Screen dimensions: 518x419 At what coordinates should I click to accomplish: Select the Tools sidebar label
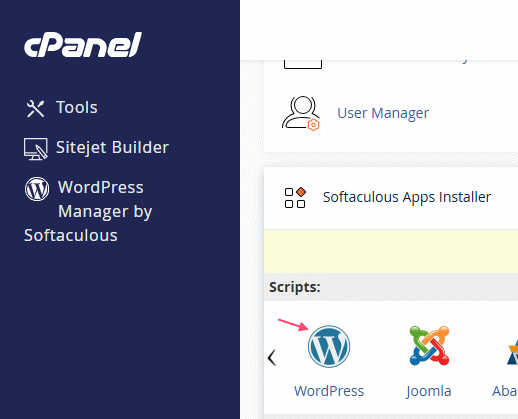click(77, 107)
